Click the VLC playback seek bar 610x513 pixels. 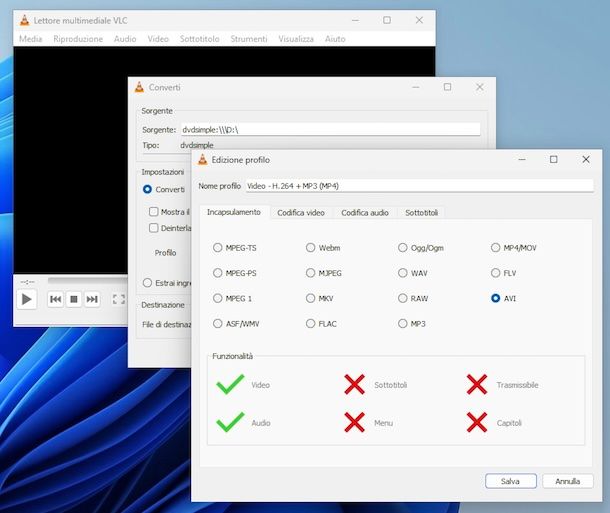(x=88, y=280)
